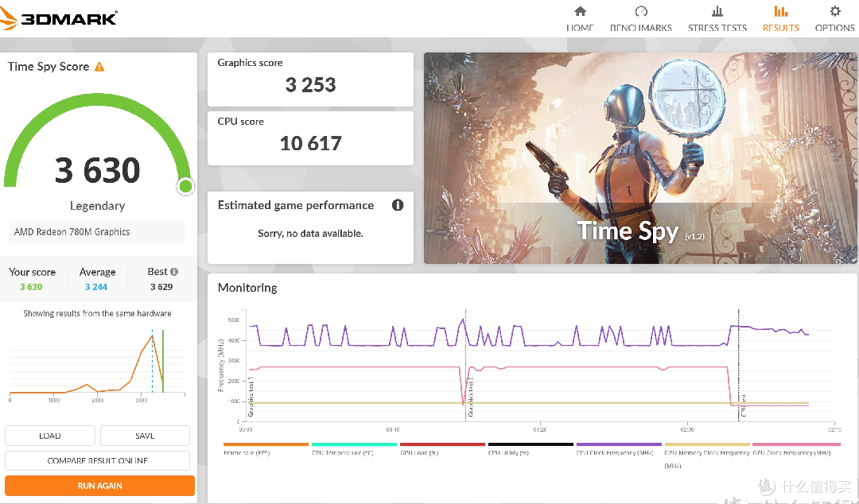This screenshot has width=859, height=504.
Task: Toggle the Frame rate (FPS) legend swatch
Action: pos(266,444)
